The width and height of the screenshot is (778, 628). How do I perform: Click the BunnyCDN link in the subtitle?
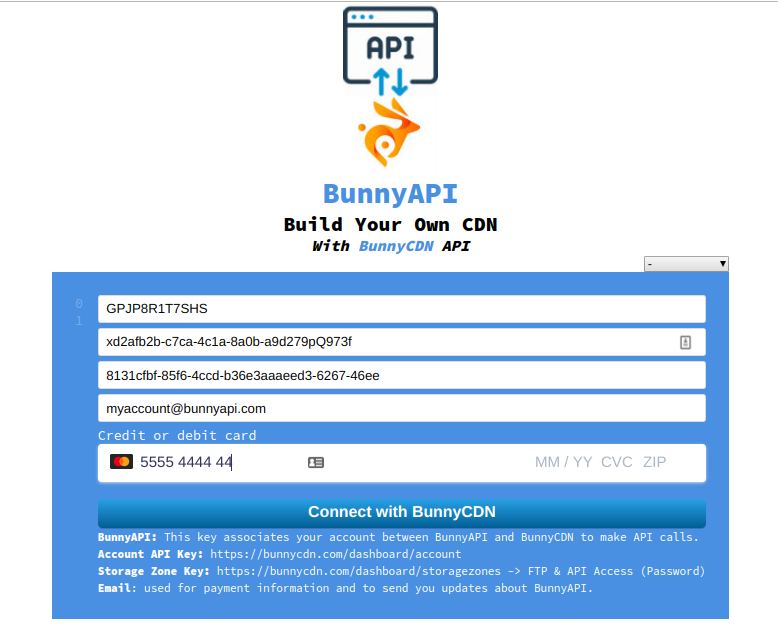pos(396,246)
